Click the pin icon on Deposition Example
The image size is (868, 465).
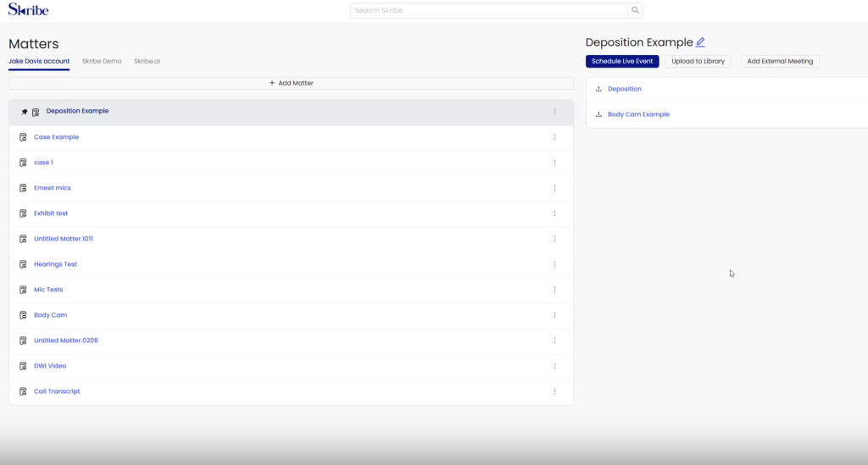click(25, 112)
